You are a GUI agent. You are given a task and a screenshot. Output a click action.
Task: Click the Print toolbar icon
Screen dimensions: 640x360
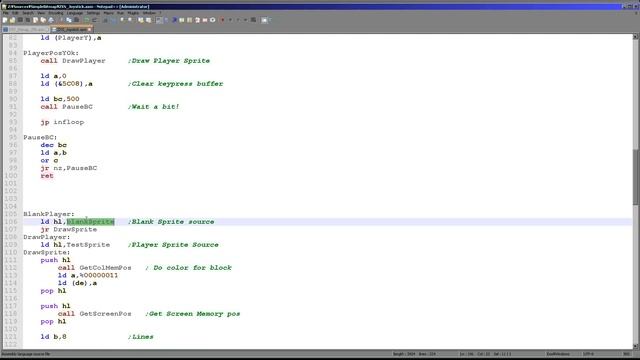click(51, 20)
